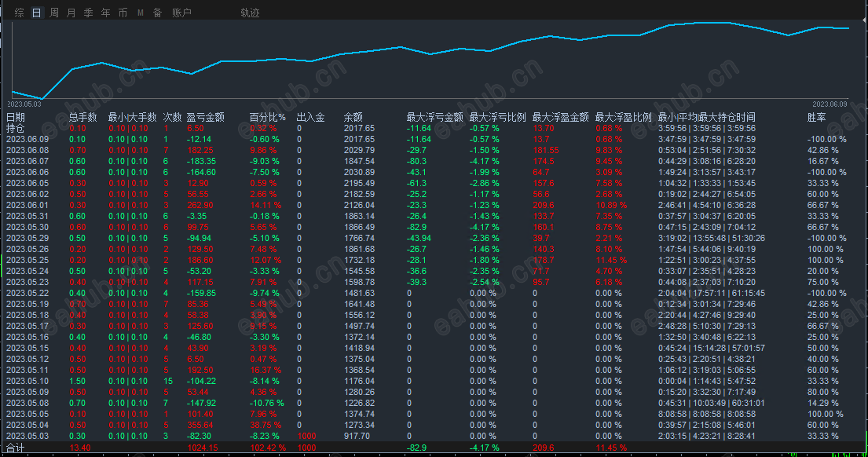868x457 pixels.
Task: Click the 胜率 column header
Action: [816, 117]
